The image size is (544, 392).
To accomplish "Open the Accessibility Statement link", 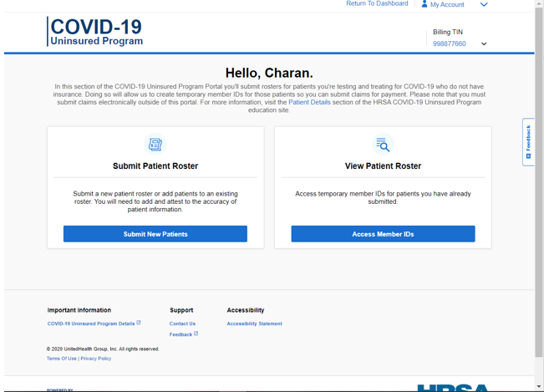I will pos(254,323).
